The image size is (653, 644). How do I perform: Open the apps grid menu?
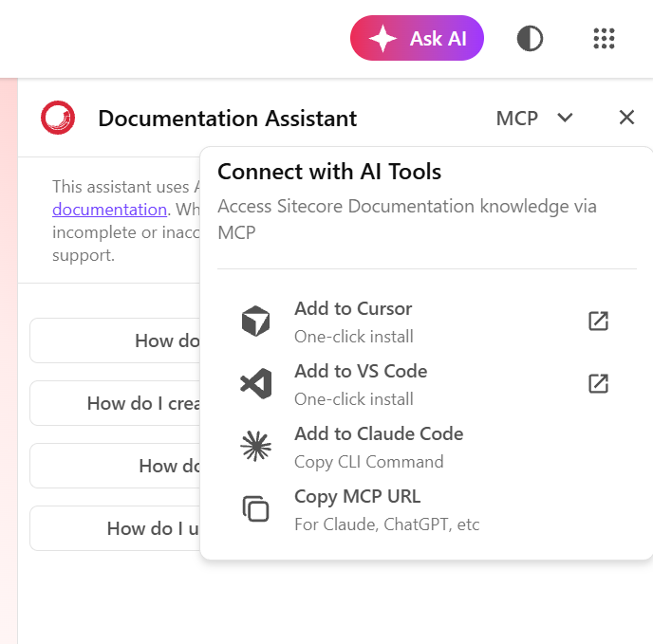pos(604,39)
